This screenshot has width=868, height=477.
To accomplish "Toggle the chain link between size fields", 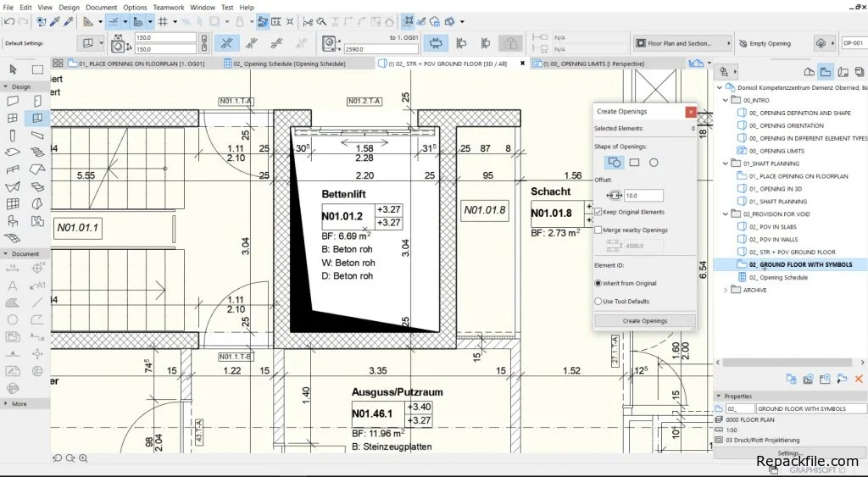I will click(203, 43).
